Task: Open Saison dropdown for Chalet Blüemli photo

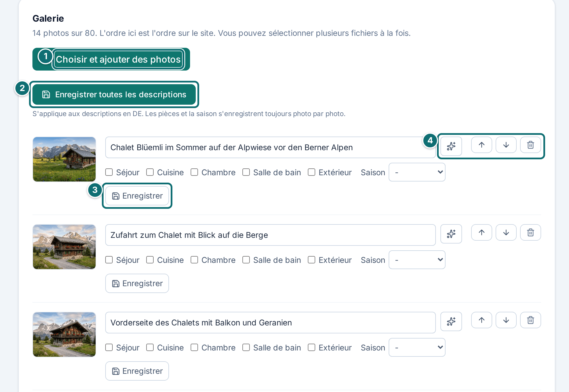Action: 417,172
